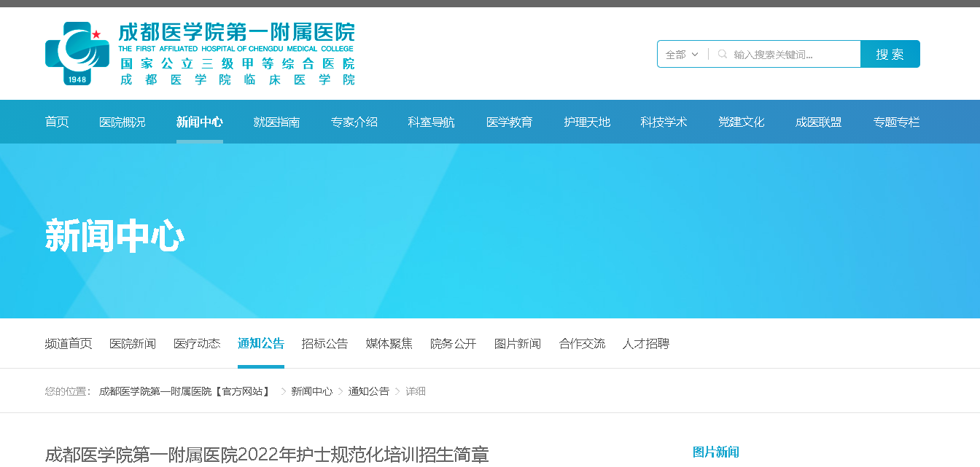Click the 通知公告 breadcrumb link
This screenshot has width=980, height=467.
pyautogui.click(x=368, y=391)
